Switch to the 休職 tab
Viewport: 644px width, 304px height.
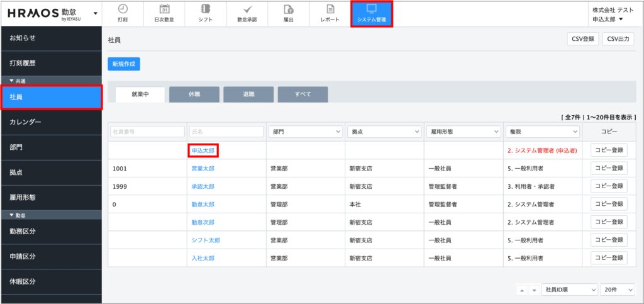click(x=194, y=94)
